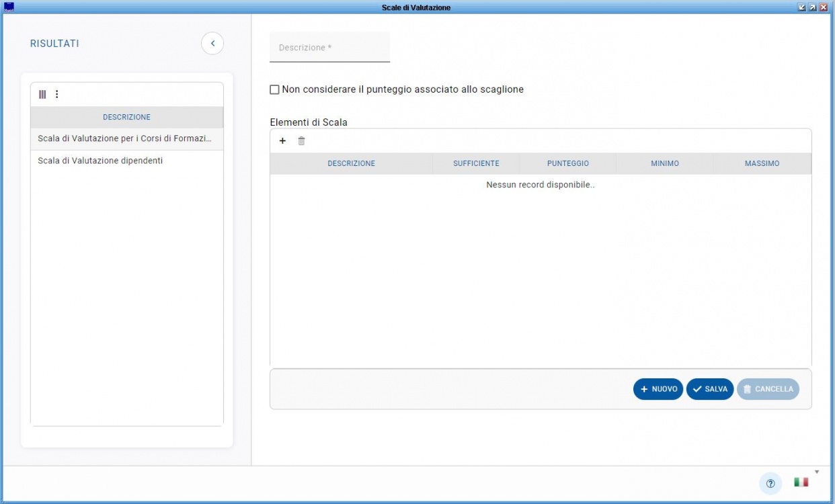Close the Scale di Valutazione window
Viewport: 835px width, 504px height.
pos(824,7)
